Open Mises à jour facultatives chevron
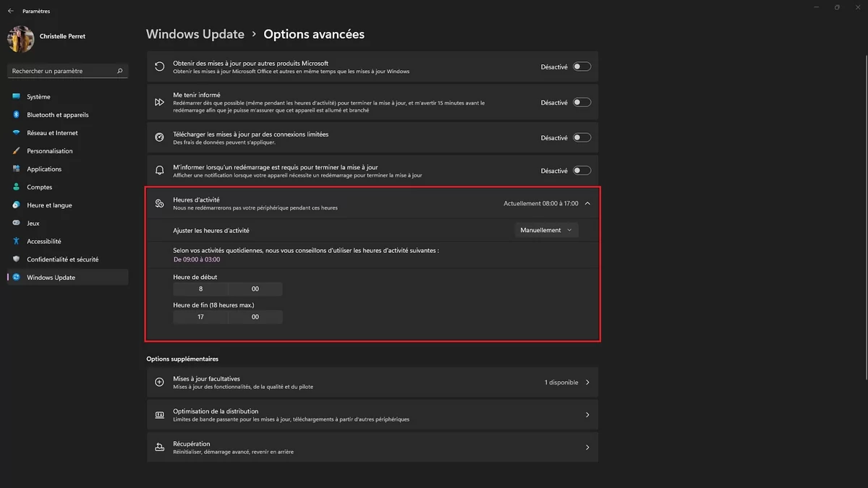 pos(587,382)
